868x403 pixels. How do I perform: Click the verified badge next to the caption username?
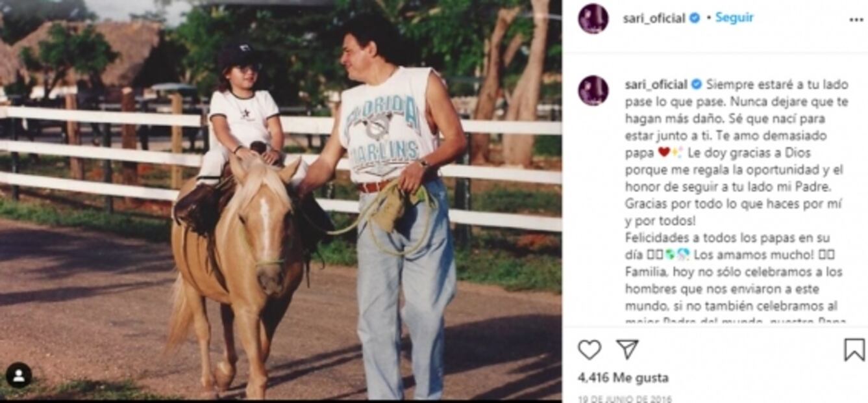(x=697, y=84)
